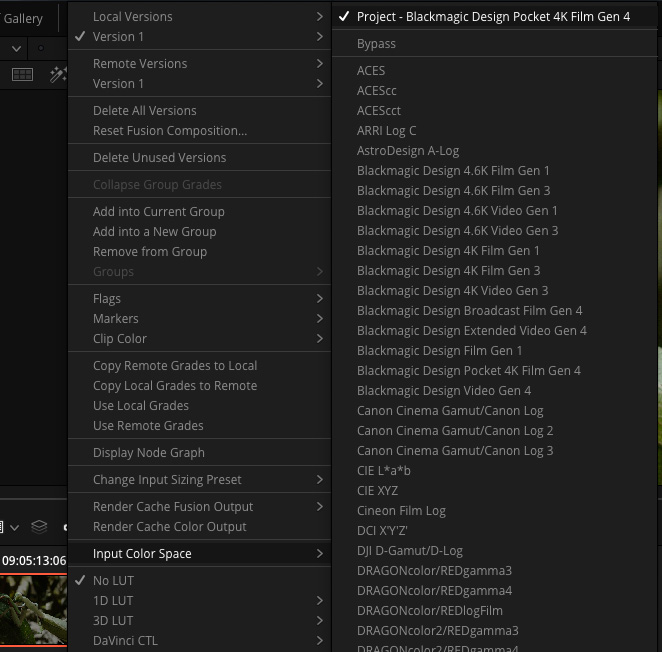Expand Render Cache Fusion Output submenu
Viewport: 662px width, 652px height.
(x=199, y=507)
